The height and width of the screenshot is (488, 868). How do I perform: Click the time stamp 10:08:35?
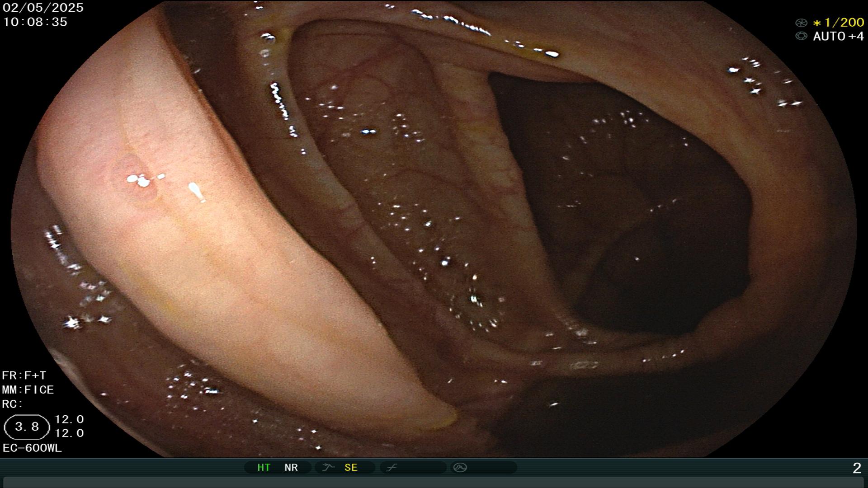(35, 22)
